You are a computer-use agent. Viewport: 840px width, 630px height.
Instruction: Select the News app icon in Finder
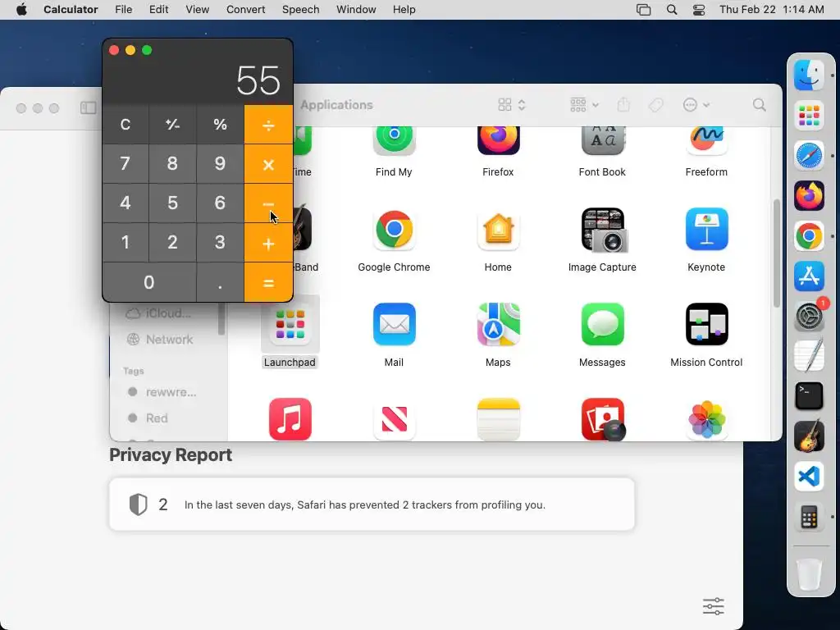click(x=394, y=419)
